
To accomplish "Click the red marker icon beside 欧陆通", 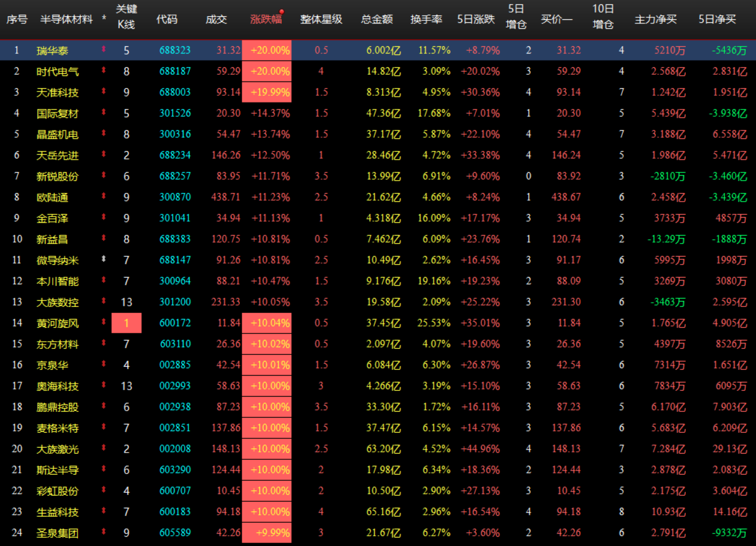I will pyautogui.click(x=104, y=197).
